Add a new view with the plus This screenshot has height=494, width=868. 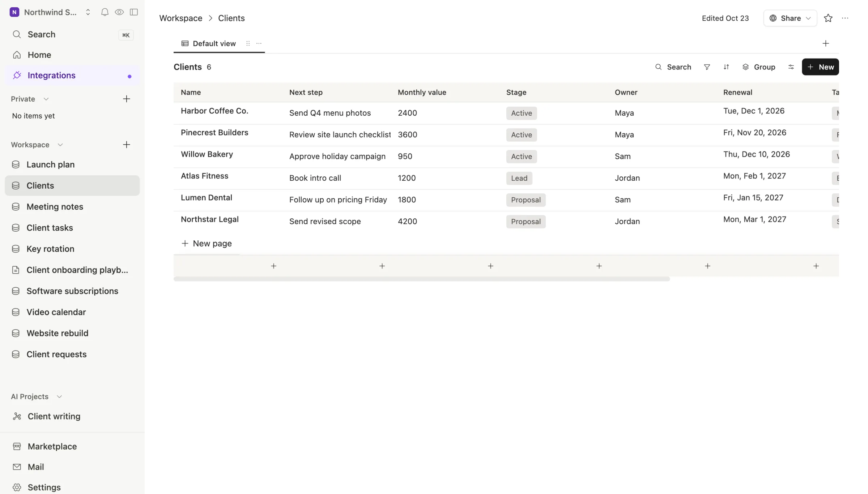[x=826, y=43]
